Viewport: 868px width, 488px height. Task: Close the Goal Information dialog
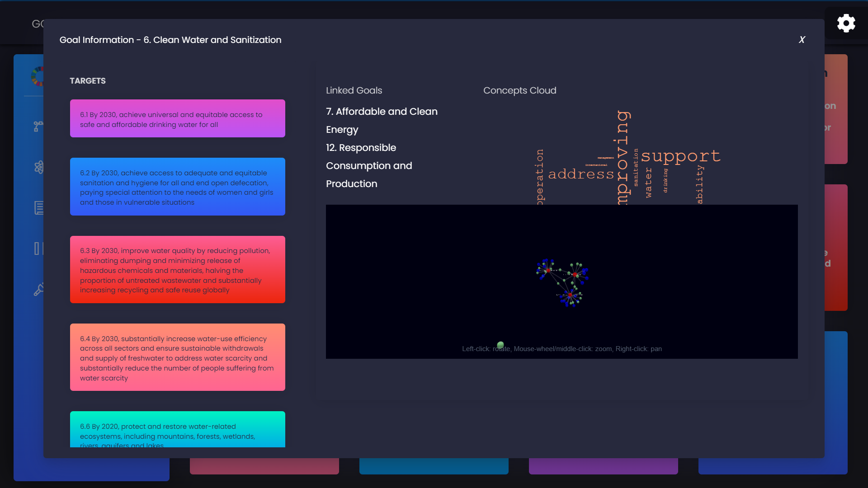pos(802,40)
